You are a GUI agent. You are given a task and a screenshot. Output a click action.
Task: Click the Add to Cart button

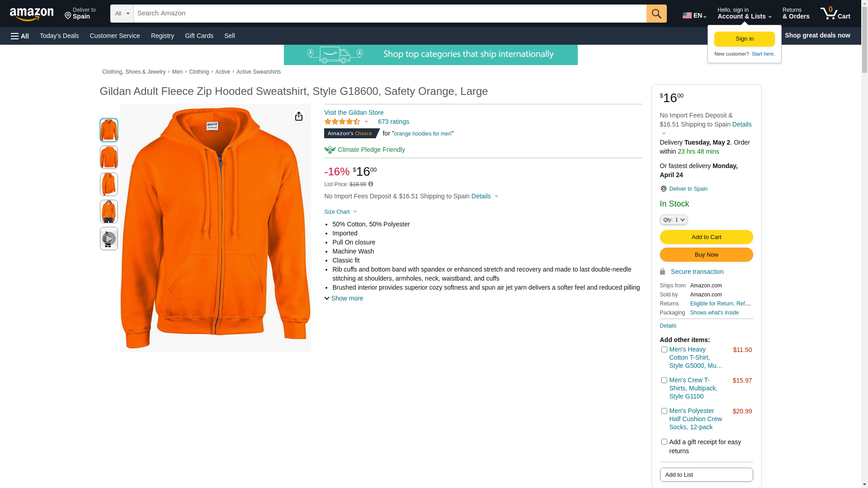point(706,237)
